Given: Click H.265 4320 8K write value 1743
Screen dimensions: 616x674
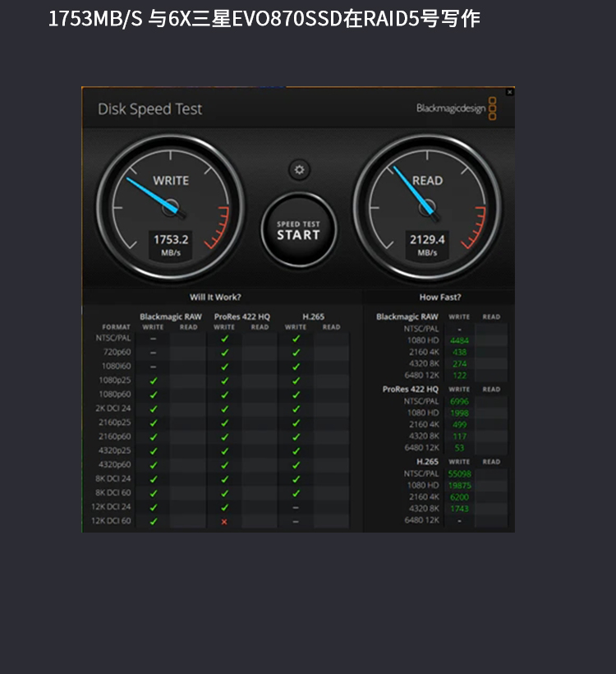Looking at the screenshot, I should [x=459, y=509].
